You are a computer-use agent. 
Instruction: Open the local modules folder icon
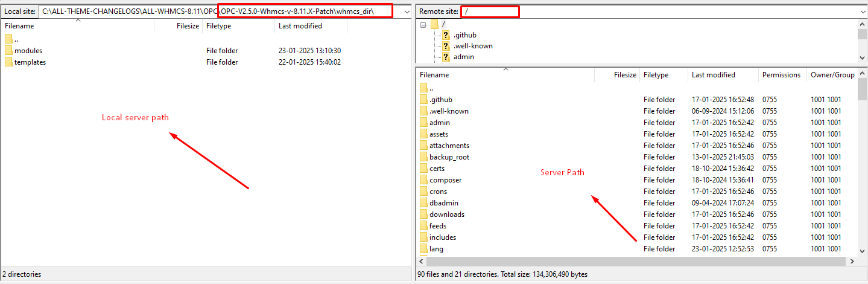tap(8, 51)
